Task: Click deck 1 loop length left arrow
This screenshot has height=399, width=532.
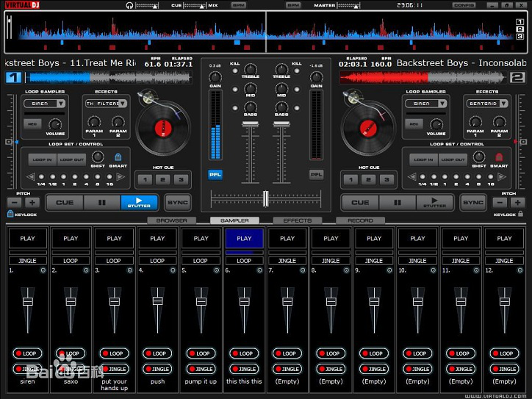Action: [x=31, y=176]
